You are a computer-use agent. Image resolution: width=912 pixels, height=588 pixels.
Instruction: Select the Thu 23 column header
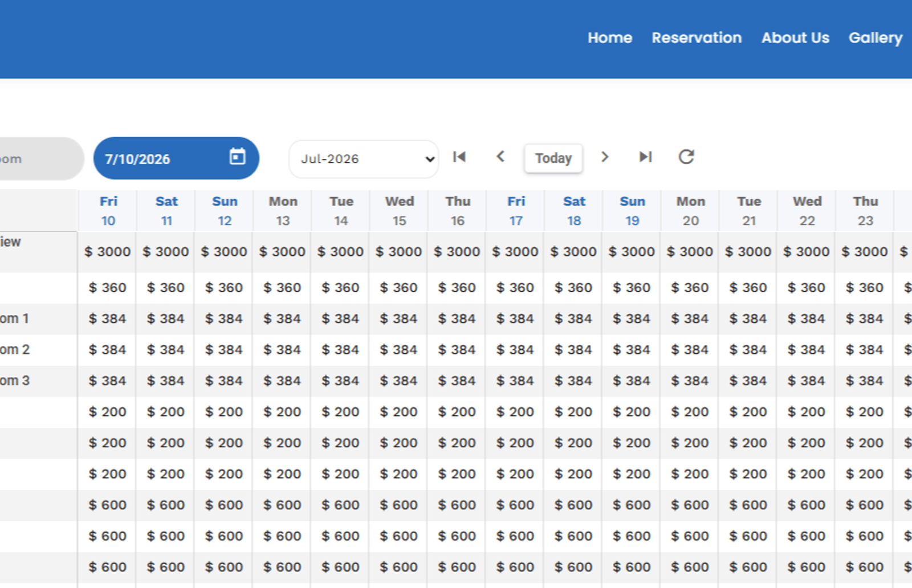pos(865,211)
